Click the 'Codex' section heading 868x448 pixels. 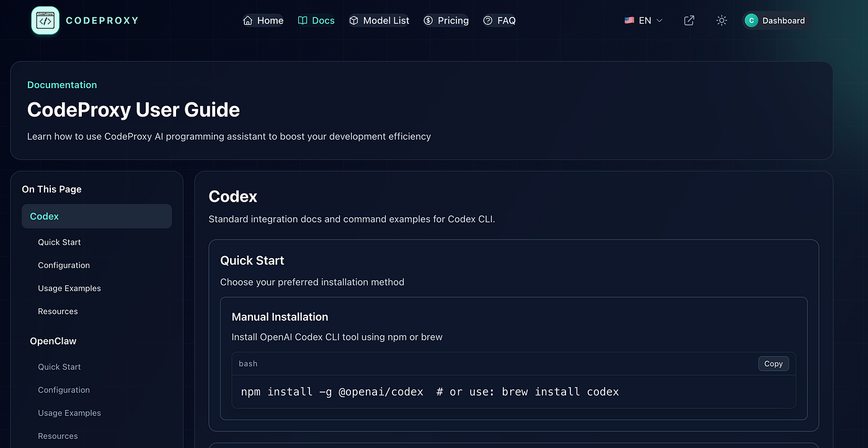coord(233,196)
